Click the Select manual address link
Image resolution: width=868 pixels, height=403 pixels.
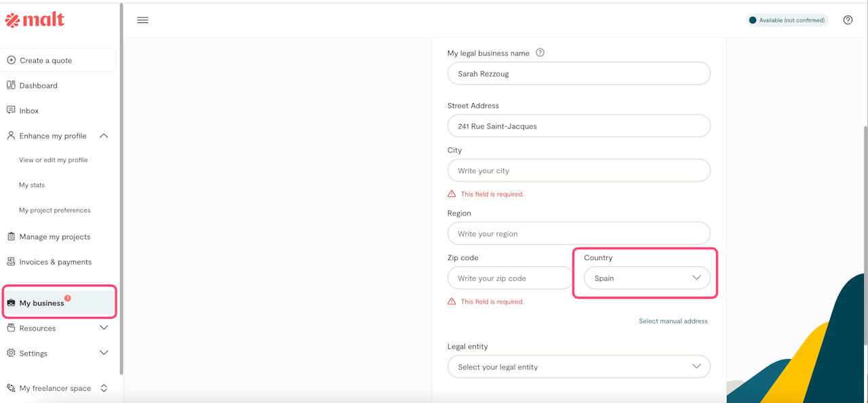tap(673, 321)
